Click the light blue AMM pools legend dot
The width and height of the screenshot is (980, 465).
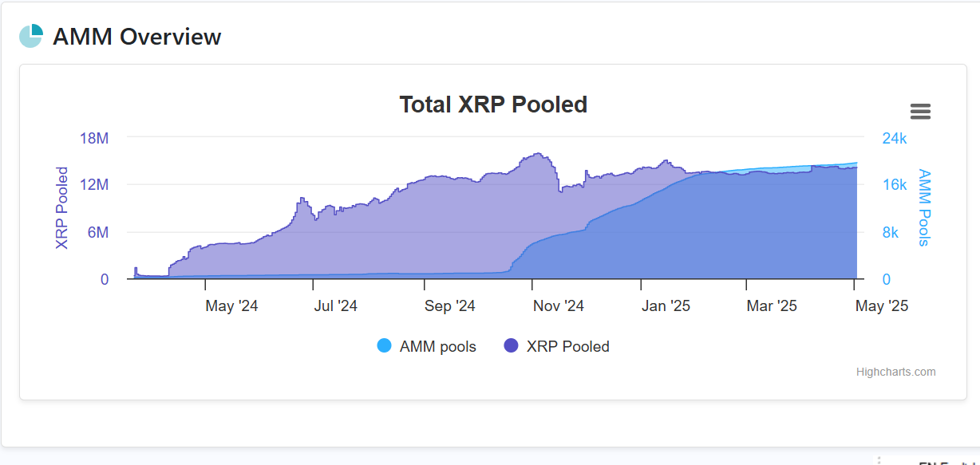[384, 345]
